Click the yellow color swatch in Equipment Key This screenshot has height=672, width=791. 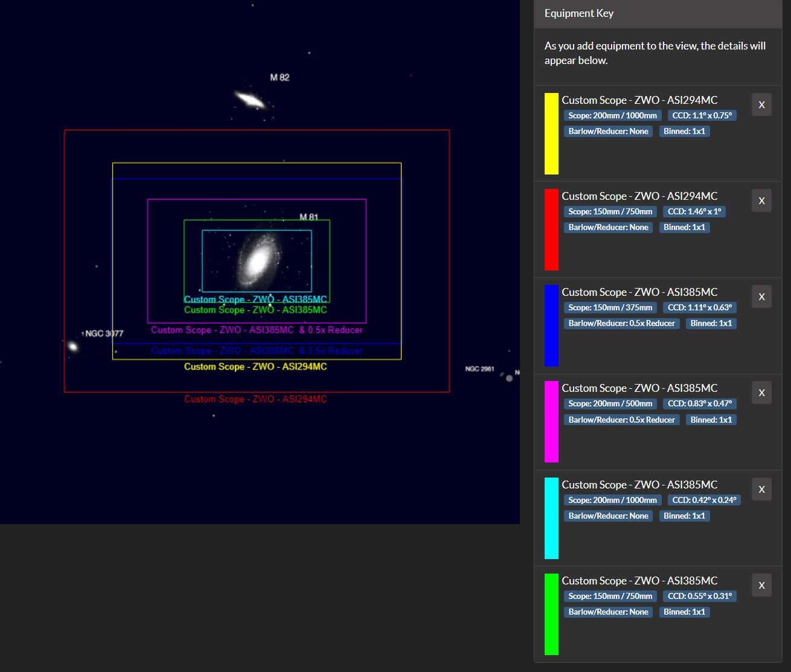tap(551, 133)
